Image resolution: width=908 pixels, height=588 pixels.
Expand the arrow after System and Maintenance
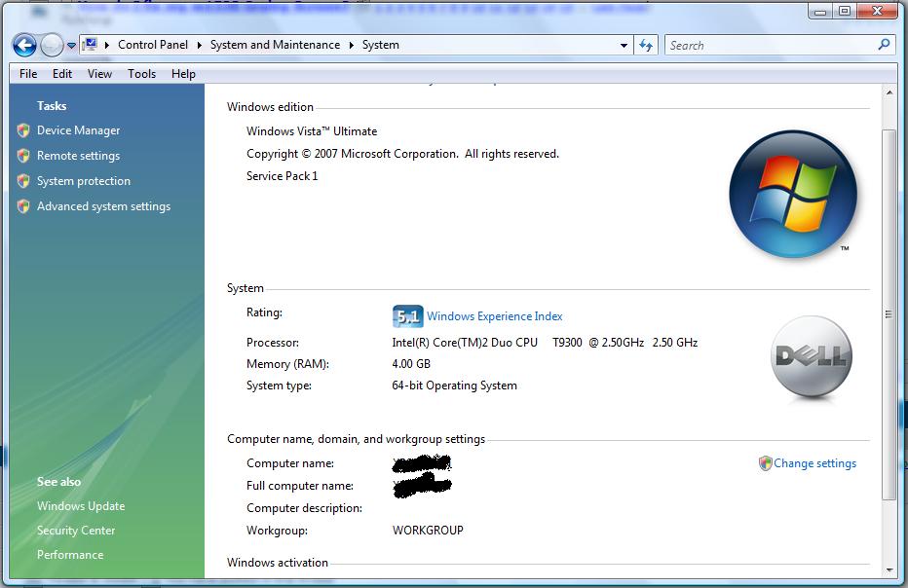(351, 45)
